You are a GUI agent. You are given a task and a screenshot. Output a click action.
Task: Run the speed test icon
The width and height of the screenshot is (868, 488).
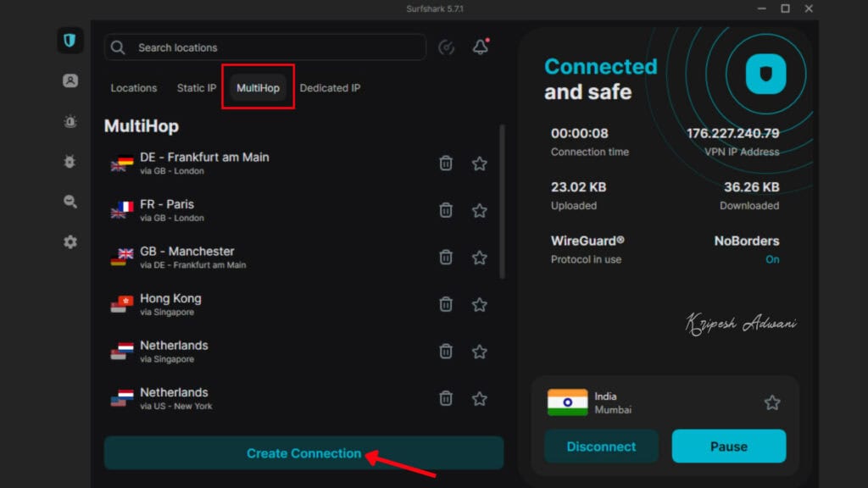tap(447, 47)
